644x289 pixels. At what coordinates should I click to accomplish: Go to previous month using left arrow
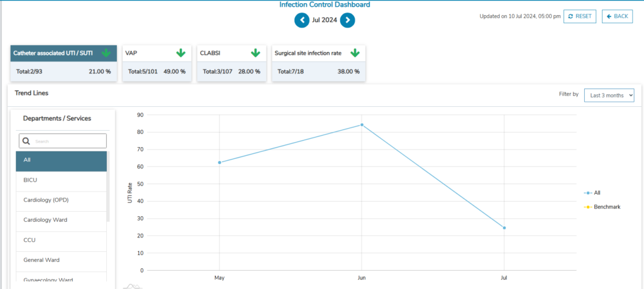click(302, 20)
